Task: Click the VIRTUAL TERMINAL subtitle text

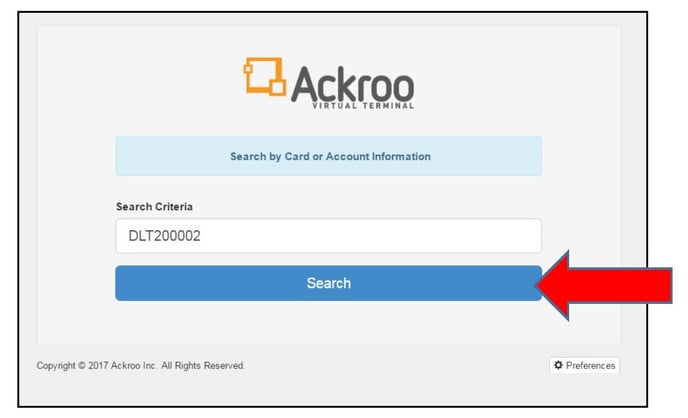Action: [x=363, y=106]
